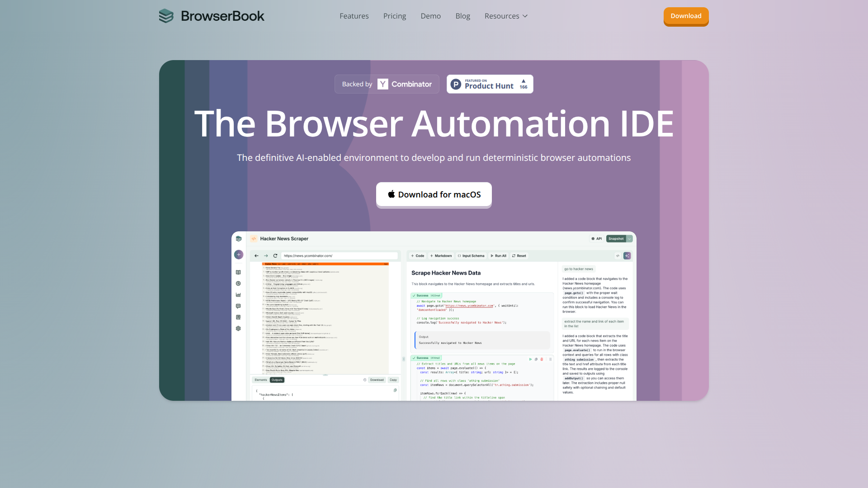Screen dimensions: 868x488
Task: Reload the page with the browser refresh icon
Action: coord(275,255)
